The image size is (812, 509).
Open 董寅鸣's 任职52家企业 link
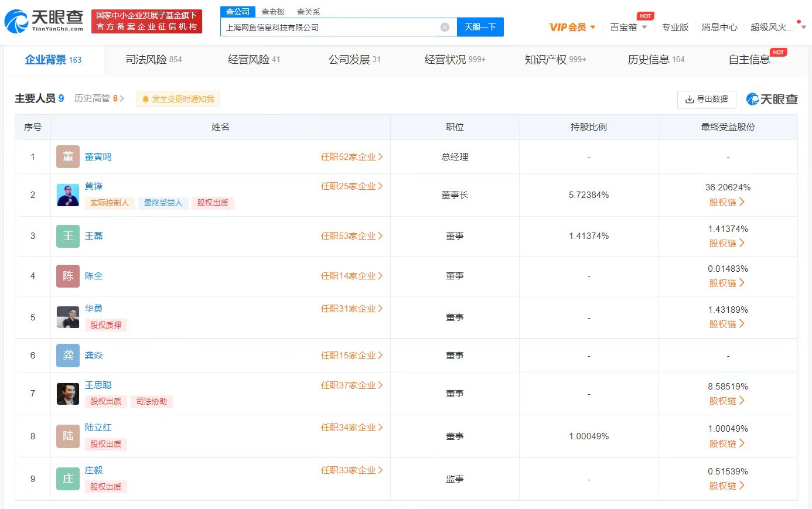coord(352,157)
